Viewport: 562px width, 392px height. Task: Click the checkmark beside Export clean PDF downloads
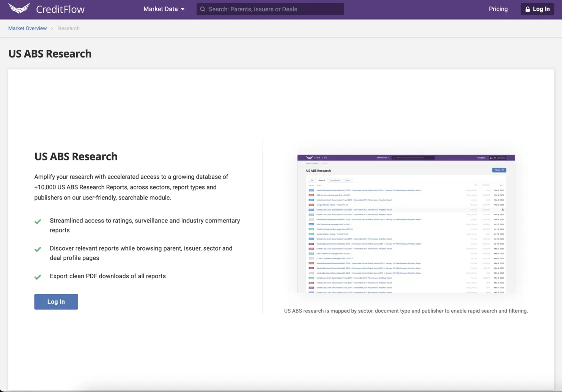pyautogui.click(x=38, y=277)
